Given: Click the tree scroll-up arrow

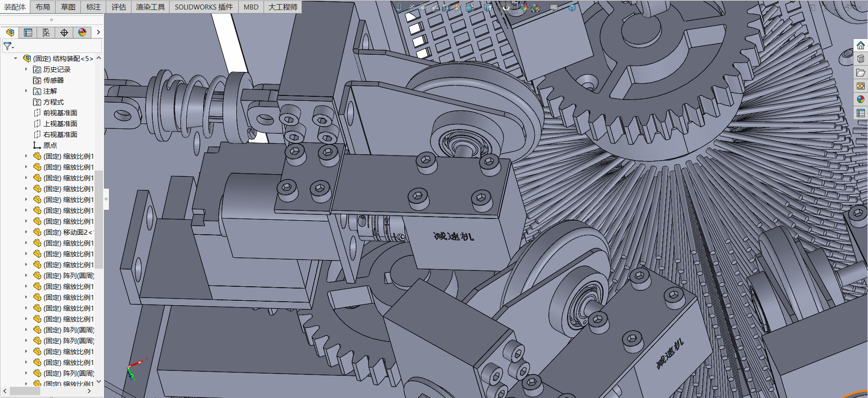Looking at the screenshot, I should tap(99, 58).
